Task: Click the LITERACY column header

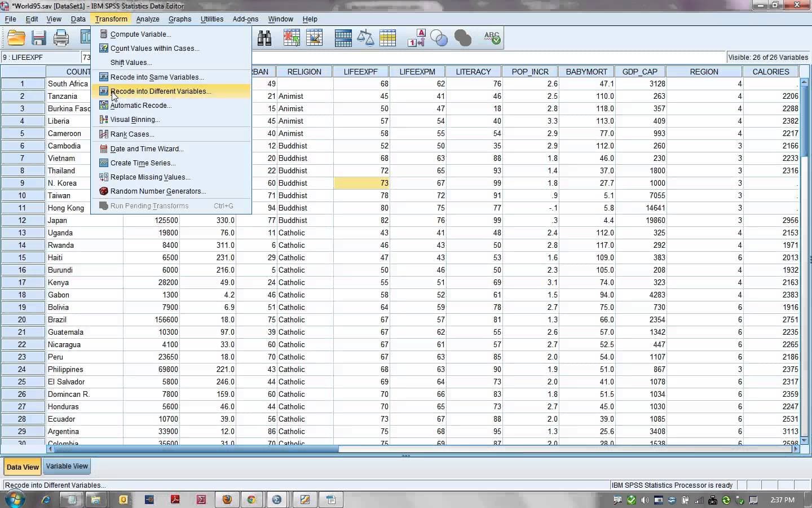Action: point(474,72)
